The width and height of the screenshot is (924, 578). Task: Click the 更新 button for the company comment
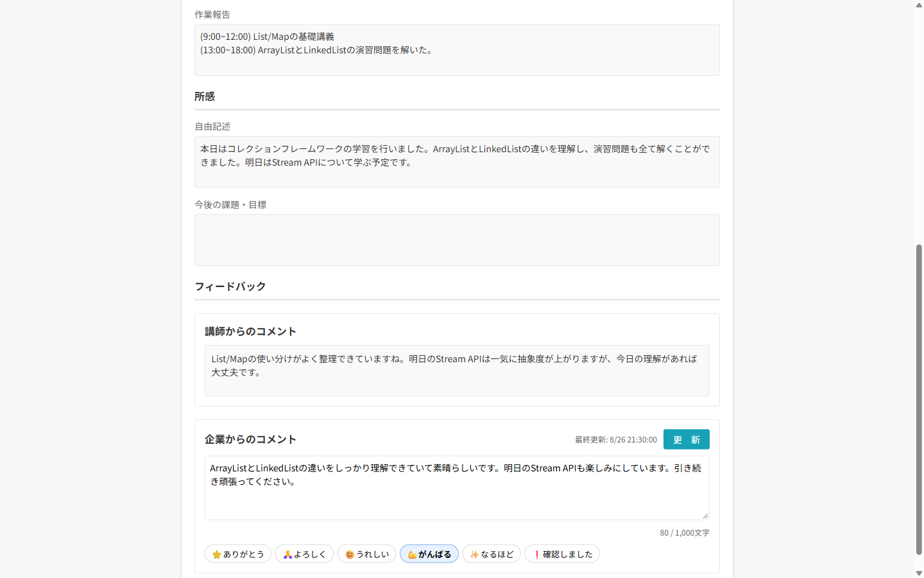point(686,439)
